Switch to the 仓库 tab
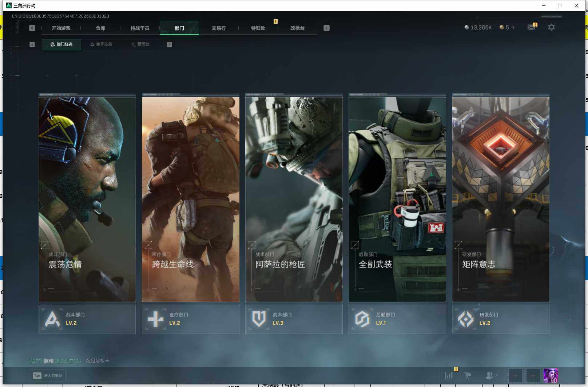588x387 pixels. (x=100, y=28)
